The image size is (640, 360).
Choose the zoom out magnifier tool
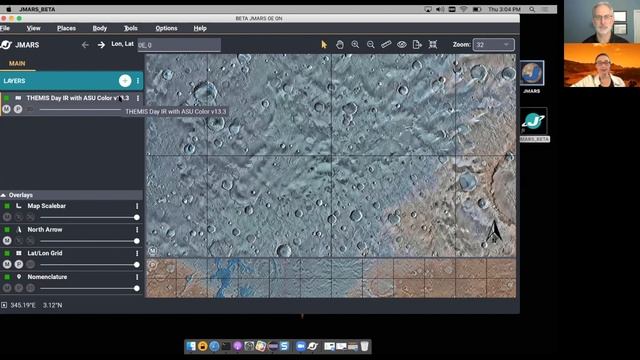pyautogui.click(x=371, y=44)
